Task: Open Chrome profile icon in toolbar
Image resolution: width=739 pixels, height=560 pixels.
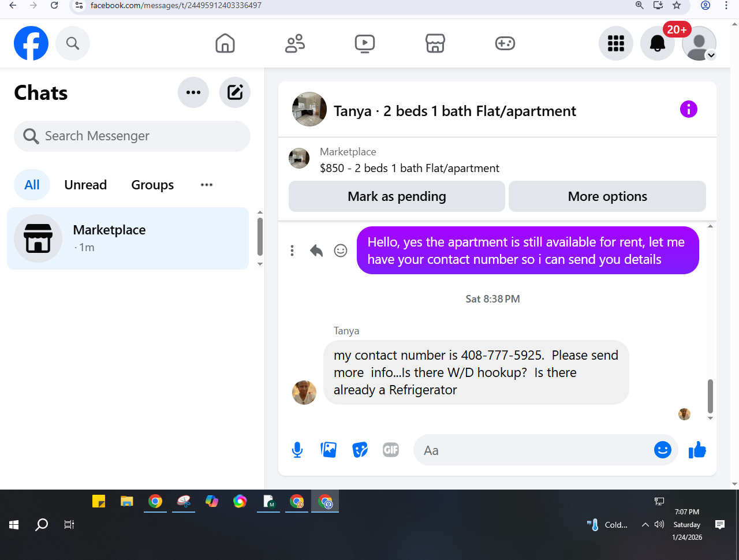Action: [706, 5]
